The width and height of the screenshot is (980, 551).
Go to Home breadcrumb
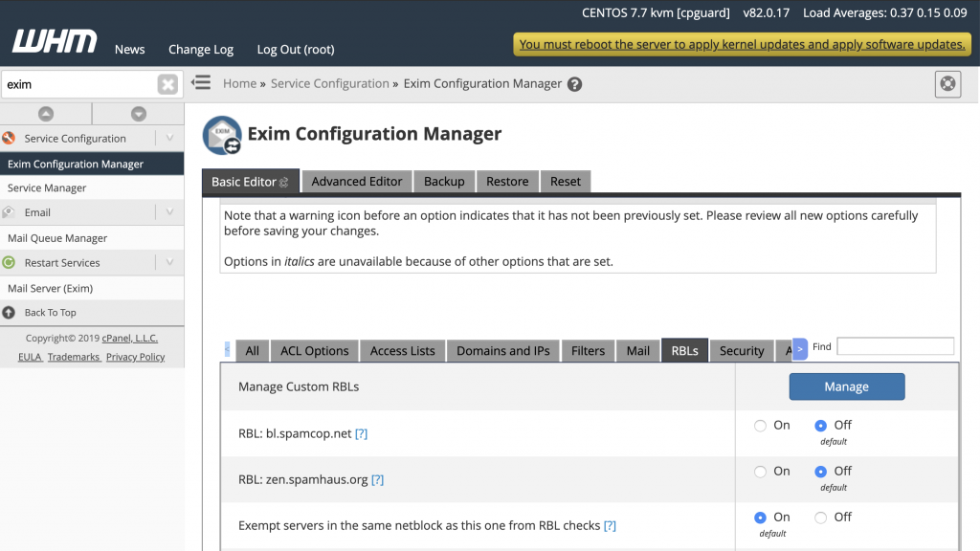click(x=240, y=84)
